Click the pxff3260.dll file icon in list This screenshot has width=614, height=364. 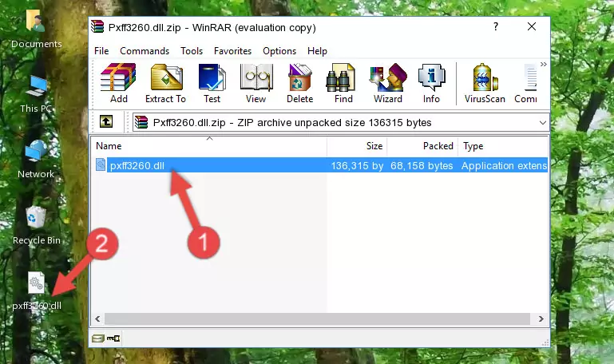[x=101, y=164]
